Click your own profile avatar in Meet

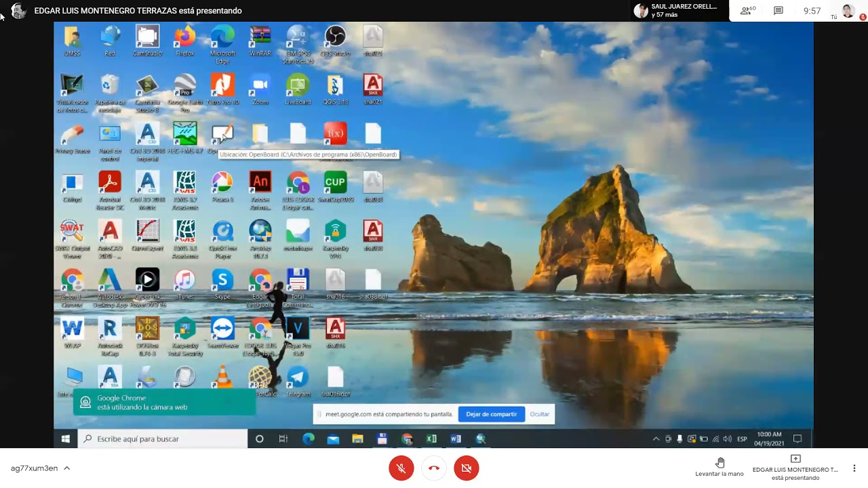click(x=848, y=11)
